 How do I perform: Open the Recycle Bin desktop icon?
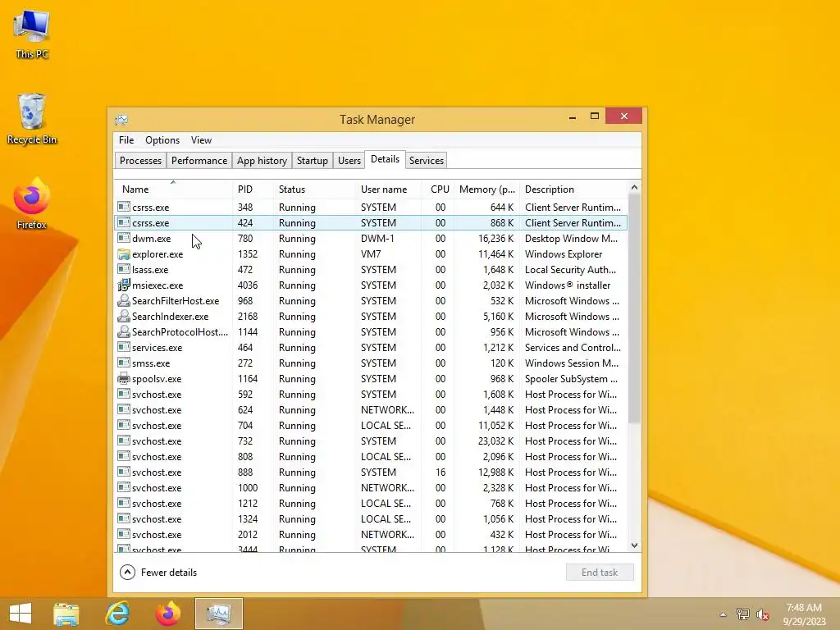[32, 119]
